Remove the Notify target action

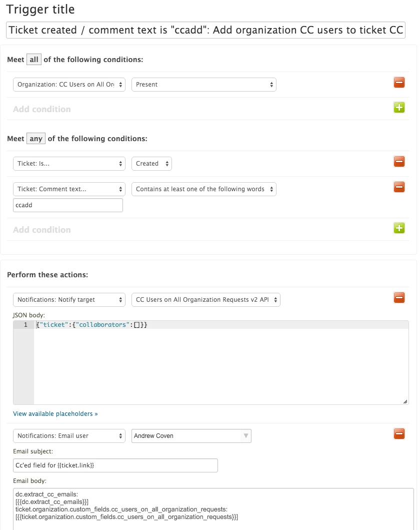coord(399,298)
